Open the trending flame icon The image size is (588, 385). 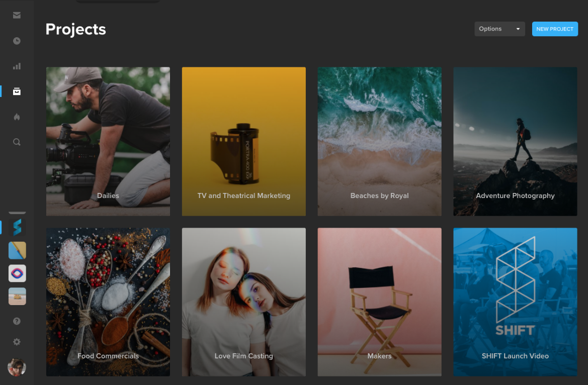click(x=17, y=117)
